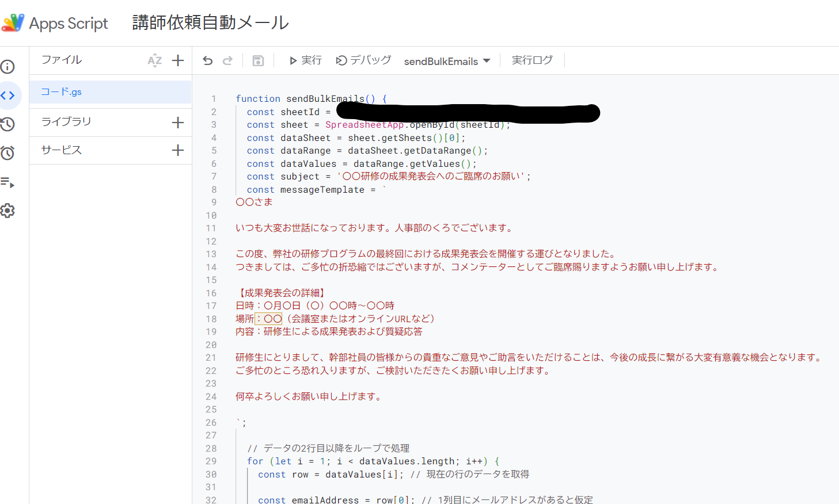
Task: Click line with dataSheet.getDataRange()
Action: coord(367,151)
